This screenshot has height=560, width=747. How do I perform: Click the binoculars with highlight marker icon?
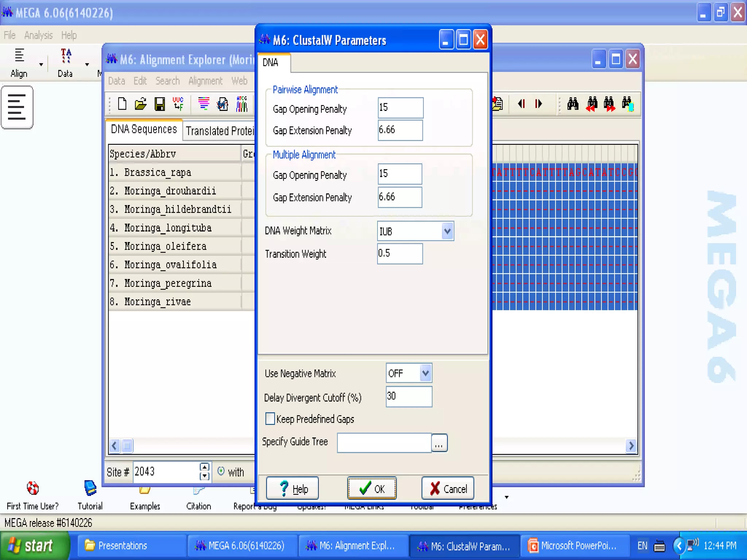coord(628,104)
